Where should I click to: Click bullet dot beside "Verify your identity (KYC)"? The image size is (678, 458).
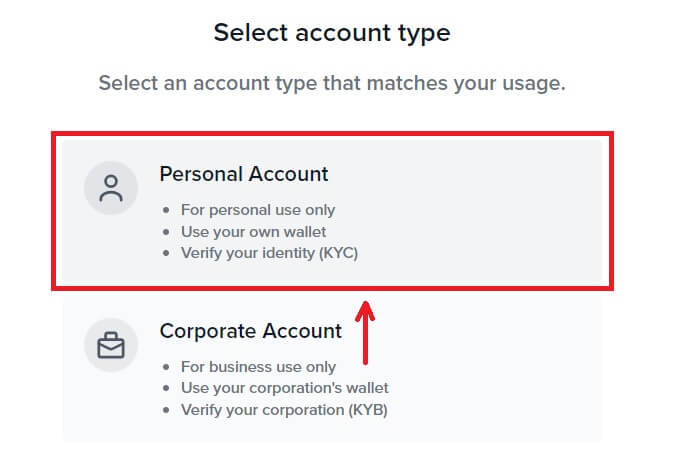click(166, 254)
